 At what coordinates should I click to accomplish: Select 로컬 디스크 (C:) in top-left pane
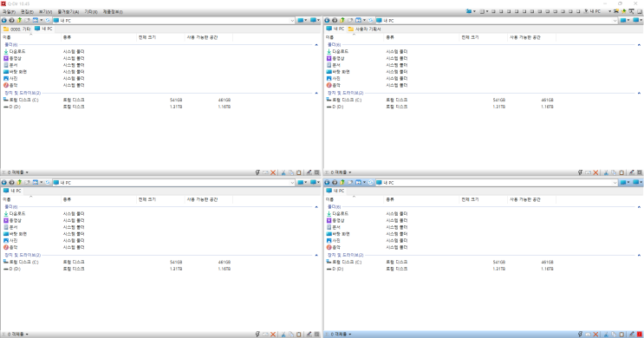[21, 100]
